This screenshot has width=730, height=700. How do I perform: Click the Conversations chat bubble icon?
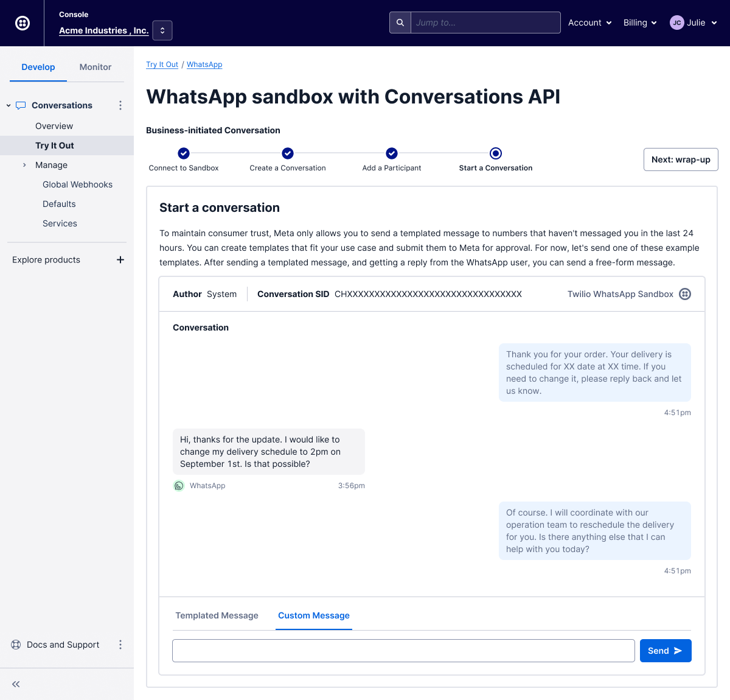[x=21, y=105]
